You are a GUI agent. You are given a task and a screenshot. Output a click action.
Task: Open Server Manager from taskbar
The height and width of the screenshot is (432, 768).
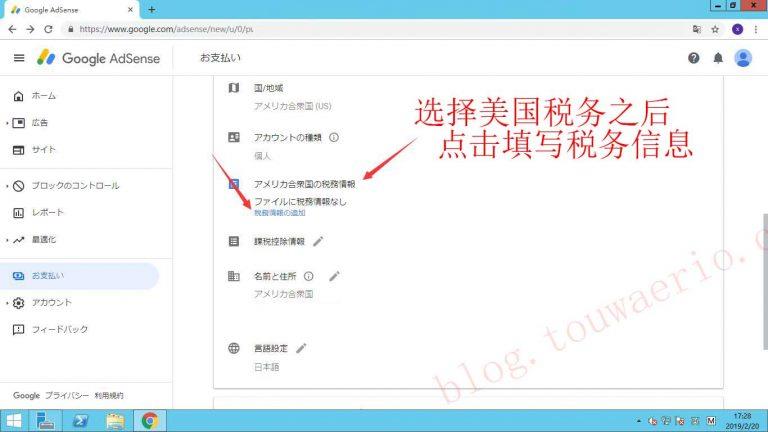[46, 421]
